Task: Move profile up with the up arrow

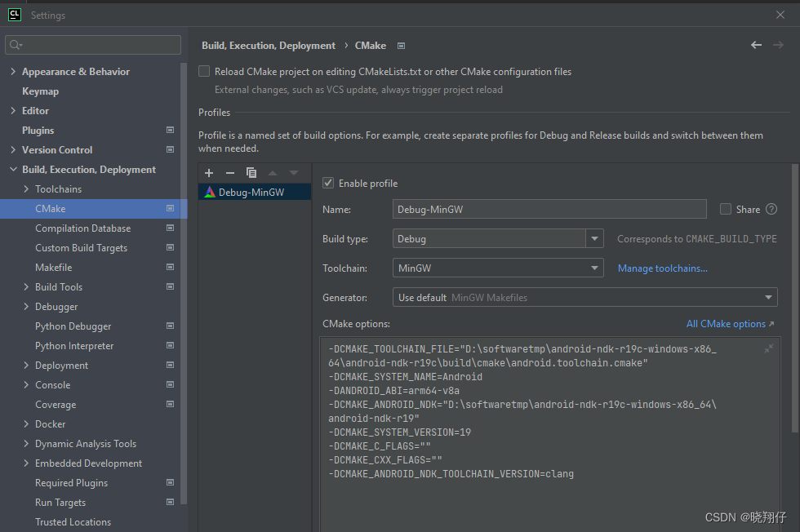Action: coord(273,173)
